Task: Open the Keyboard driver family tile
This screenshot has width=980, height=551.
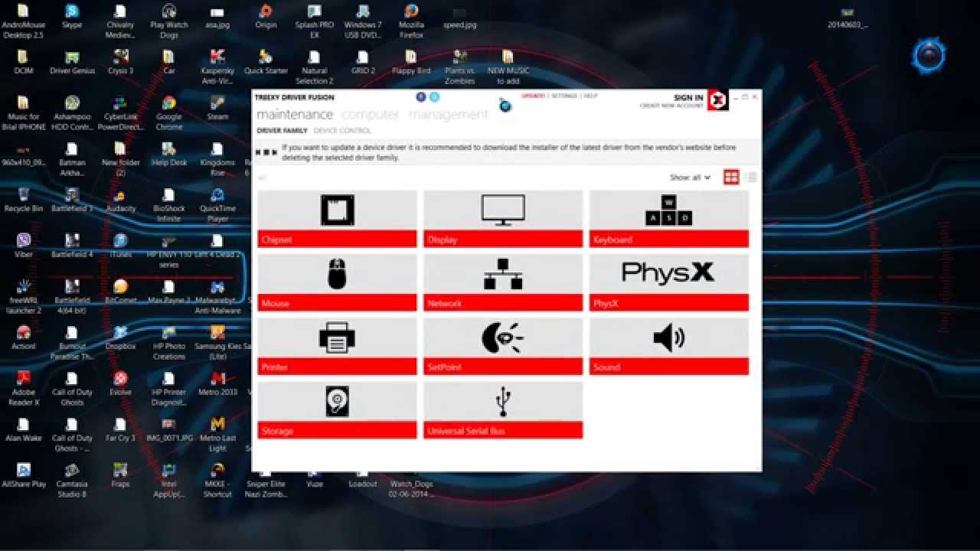Action: pyautogui.click(x=669, y=219)
